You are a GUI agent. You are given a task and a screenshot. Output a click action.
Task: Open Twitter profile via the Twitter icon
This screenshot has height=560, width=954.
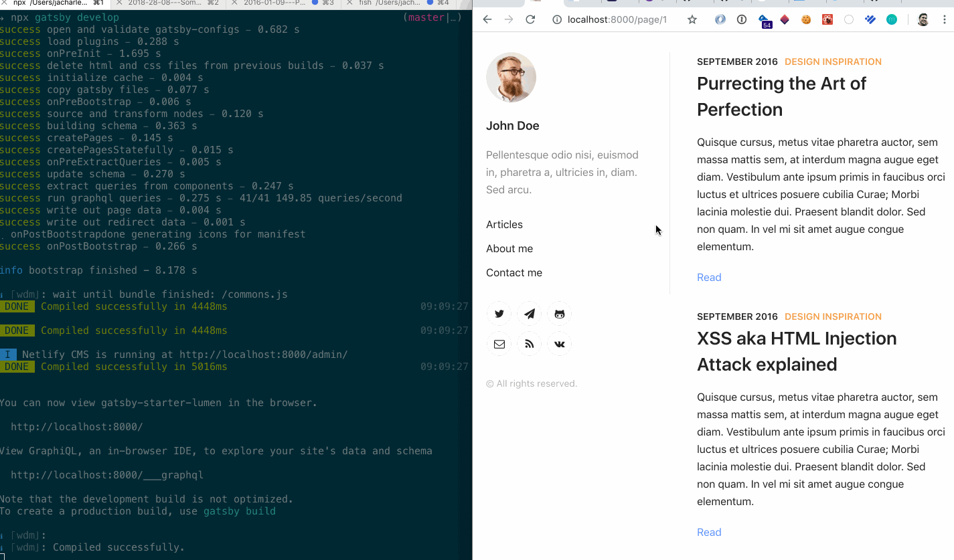tap(499, 313)
